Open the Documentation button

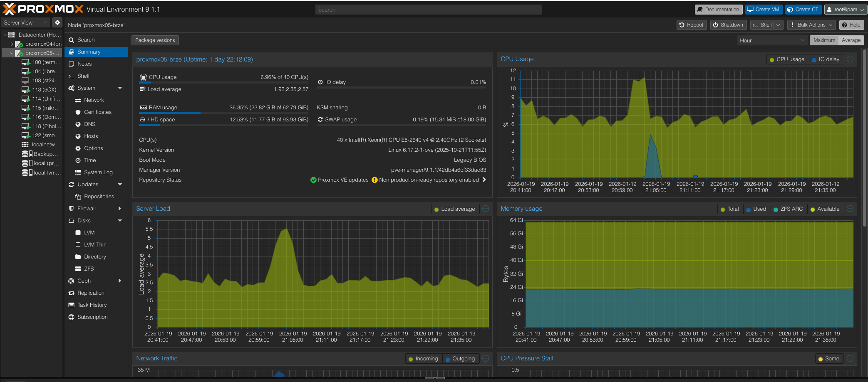(718, 10)
